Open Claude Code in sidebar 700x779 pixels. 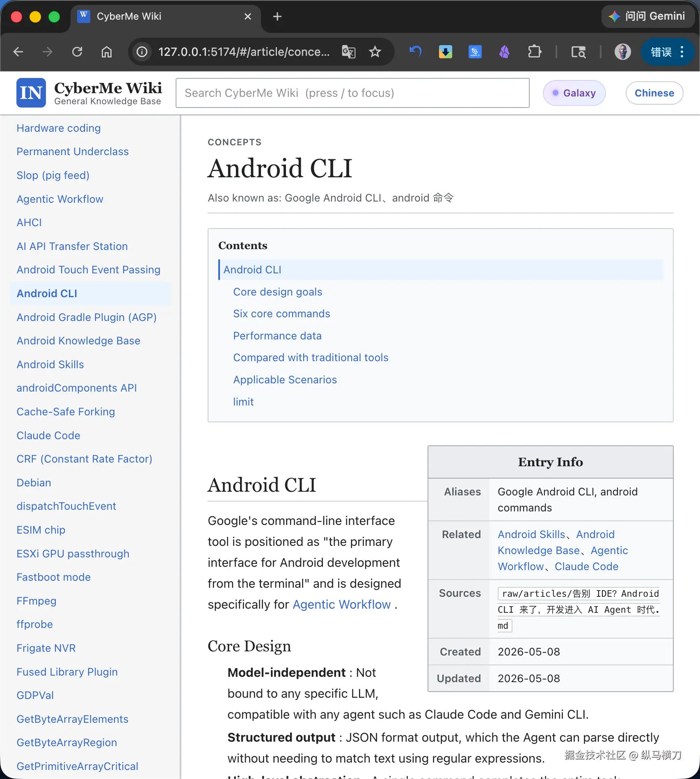pyautogui.click(x=48, y=435)
